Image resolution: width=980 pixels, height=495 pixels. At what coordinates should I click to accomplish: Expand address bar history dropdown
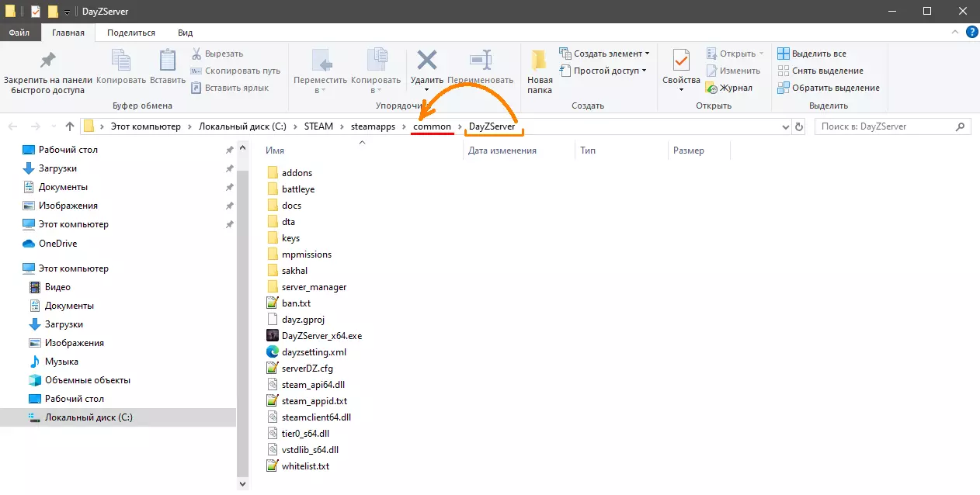784,126
